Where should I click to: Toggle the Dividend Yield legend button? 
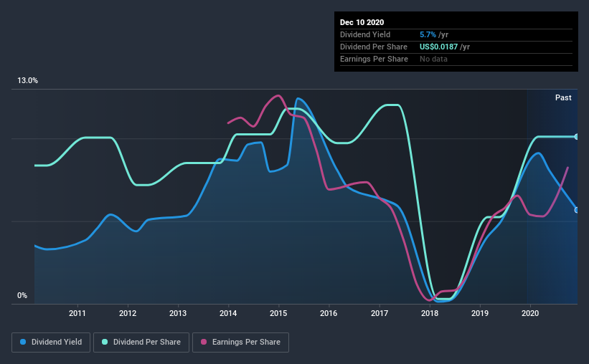click(x=51, y=343)
